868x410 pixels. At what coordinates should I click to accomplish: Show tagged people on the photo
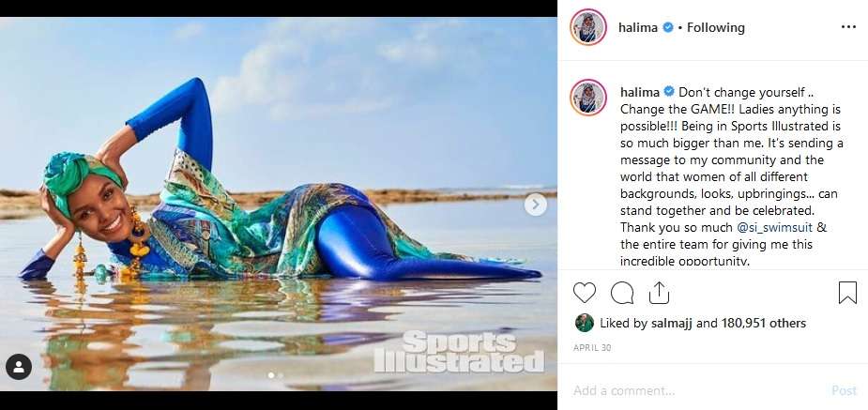click(18, 367)
